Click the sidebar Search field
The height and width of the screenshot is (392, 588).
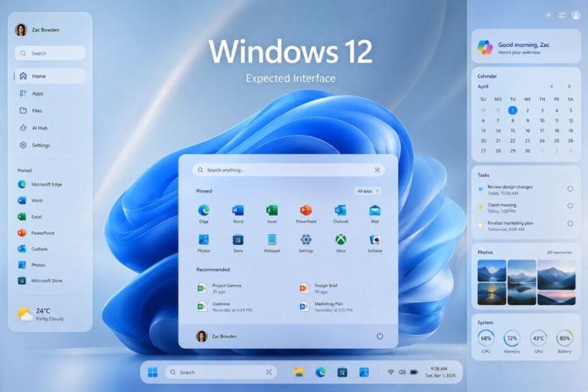[50, 53]
